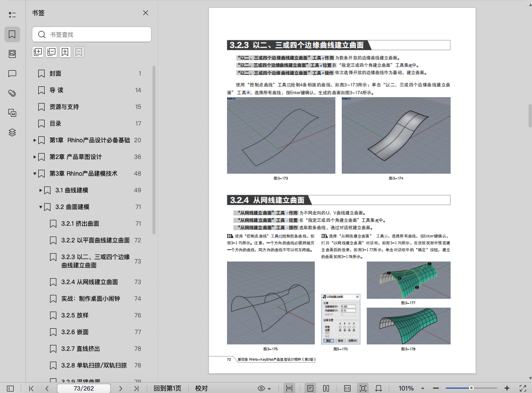Open the document conversion icon in sidebar
The width and height of the screenshot is (532, 393).
pyautogui.click(x=12, y=113)
